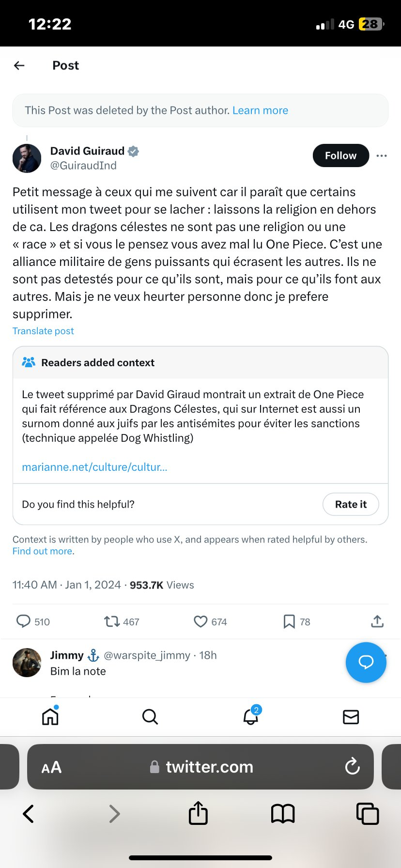The height and width of the screenshot is (868, 401).
Task: Open the Home tab
Action: (50, 716)
